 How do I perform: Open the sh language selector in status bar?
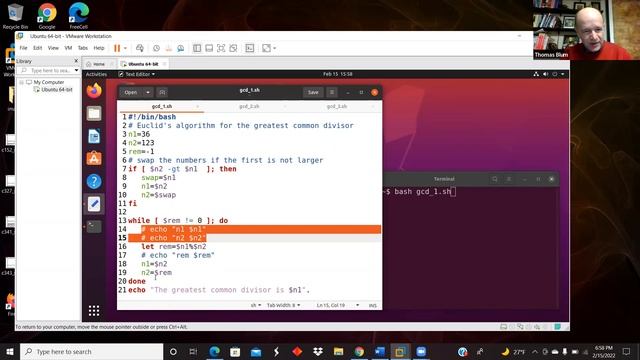tap(256, 305)
